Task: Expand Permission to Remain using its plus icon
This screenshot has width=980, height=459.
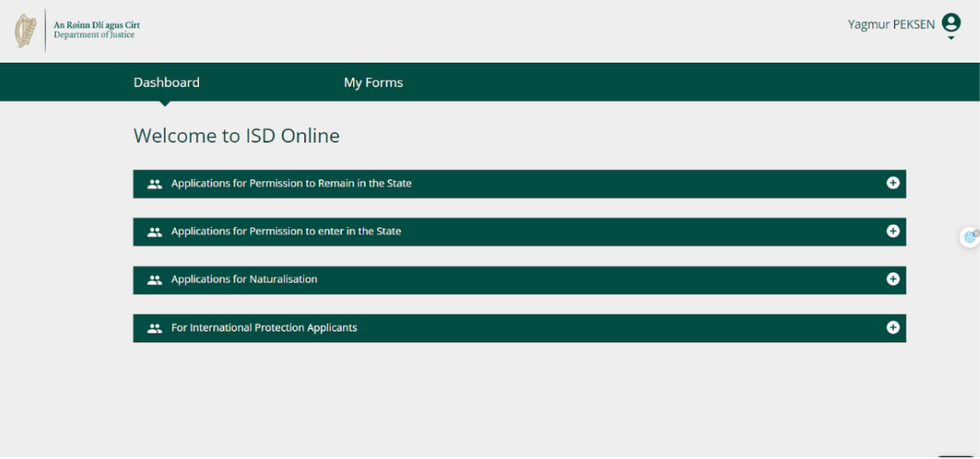Action: 892,183
